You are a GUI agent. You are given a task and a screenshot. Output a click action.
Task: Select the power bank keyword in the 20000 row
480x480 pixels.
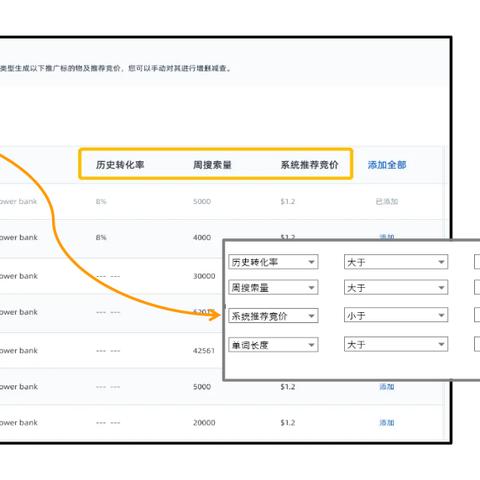(19, 423)
